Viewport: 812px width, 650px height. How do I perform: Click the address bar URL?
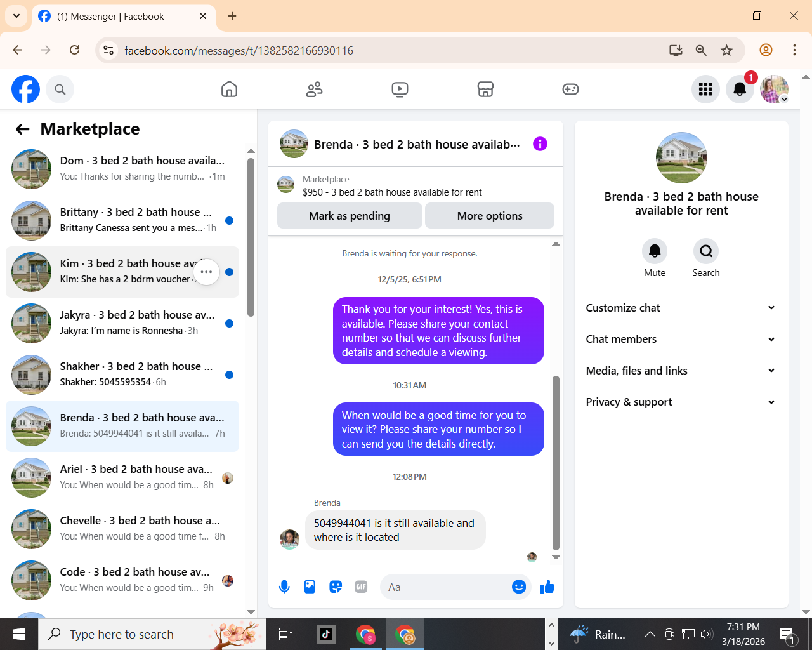point(239,50)
